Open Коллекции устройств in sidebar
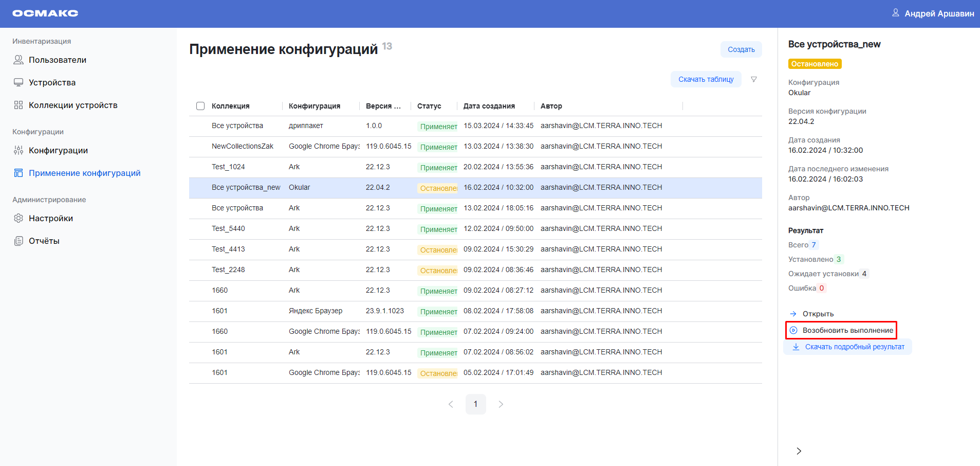This screenshot has height=466, width=980. (x=73, y=105)
